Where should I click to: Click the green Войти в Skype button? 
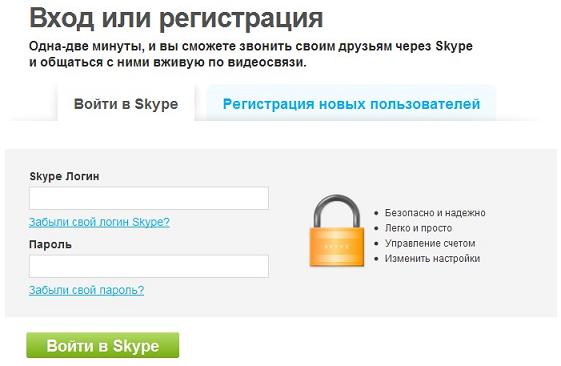point(103,345)
